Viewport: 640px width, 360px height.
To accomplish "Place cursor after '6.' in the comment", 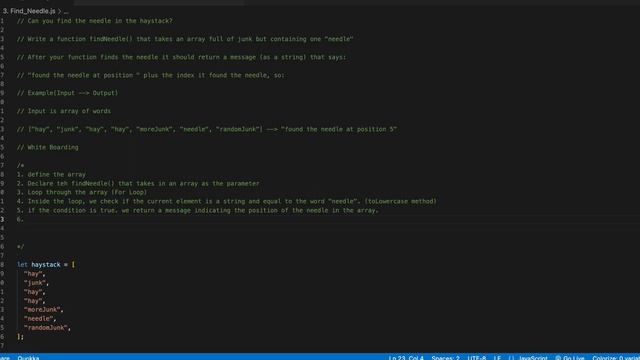I will [24, 219].
